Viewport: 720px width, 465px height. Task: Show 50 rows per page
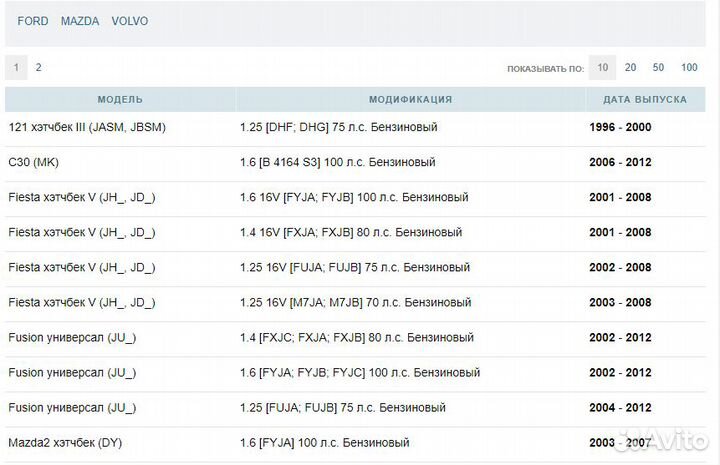click(x=658, y=67)
